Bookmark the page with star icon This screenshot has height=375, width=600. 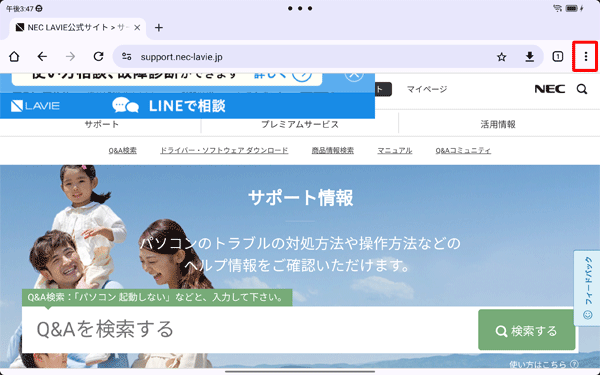coord(501,57)
